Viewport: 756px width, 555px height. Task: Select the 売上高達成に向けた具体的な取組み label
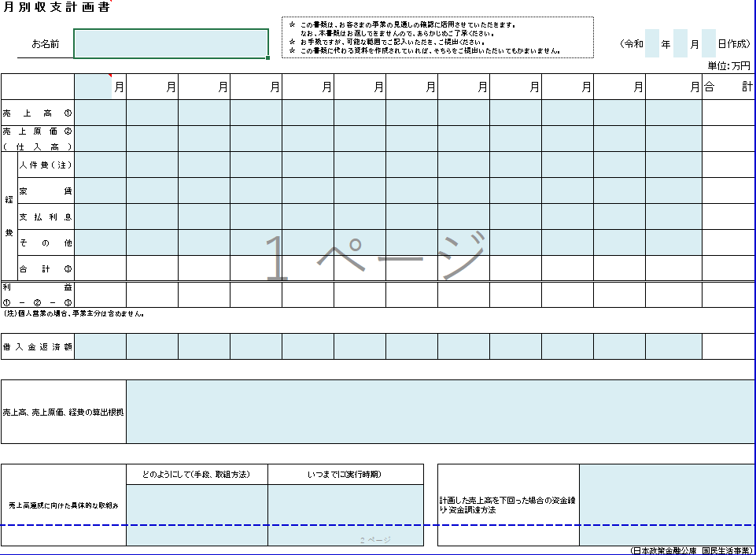coord(63,505)
